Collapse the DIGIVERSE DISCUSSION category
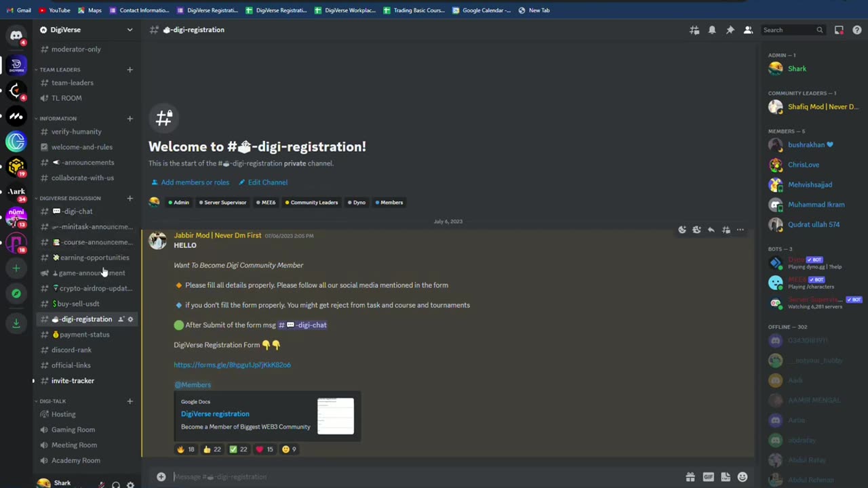The image size is (868, 488). (x=70, y=198)
